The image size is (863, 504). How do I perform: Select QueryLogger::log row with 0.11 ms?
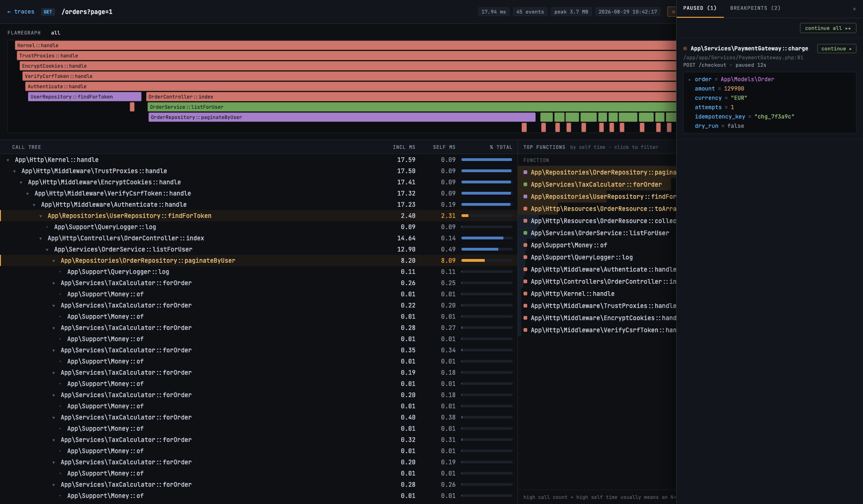pos(259,272)
